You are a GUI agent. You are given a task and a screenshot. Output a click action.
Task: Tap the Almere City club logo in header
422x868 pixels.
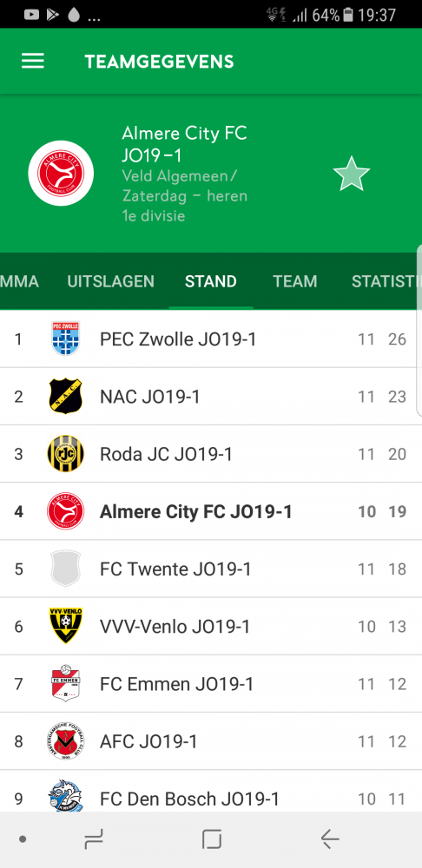click(x=61, y=174)
